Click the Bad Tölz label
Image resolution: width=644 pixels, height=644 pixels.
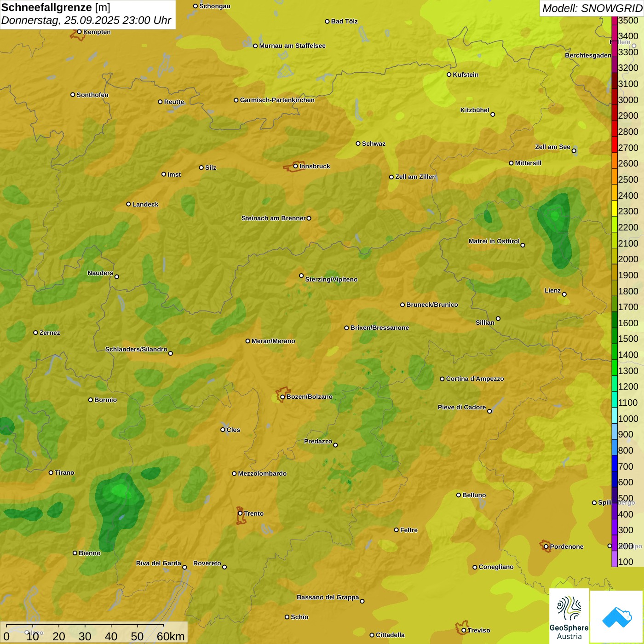pos(344,21)
